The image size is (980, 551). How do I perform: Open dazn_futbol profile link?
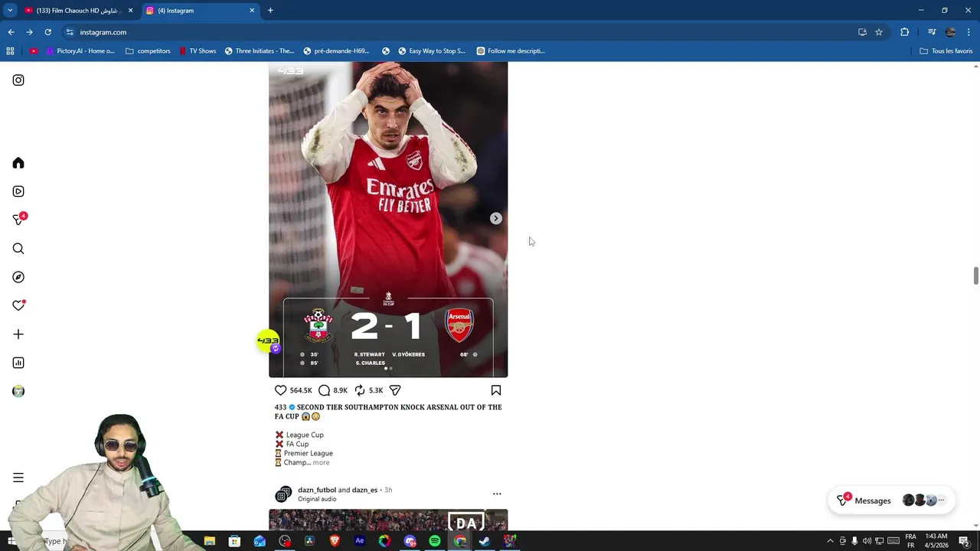click(317, 490)
